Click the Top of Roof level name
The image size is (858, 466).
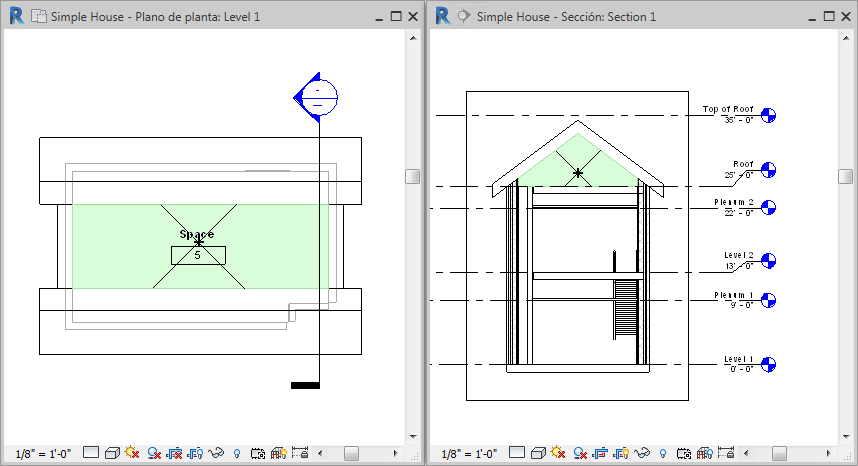[x=728, y=109]
